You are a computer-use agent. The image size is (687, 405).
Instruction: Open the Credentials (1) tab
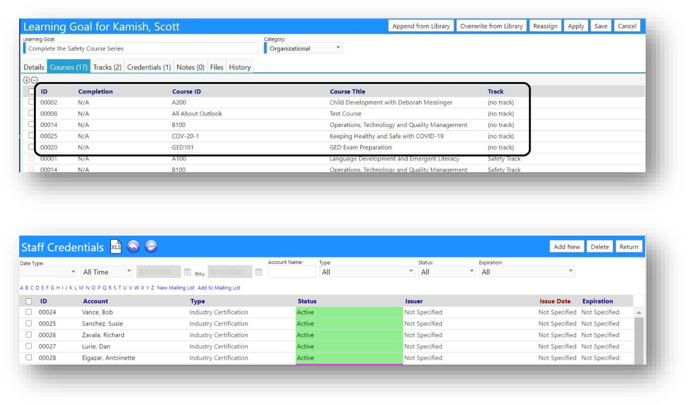149,67
